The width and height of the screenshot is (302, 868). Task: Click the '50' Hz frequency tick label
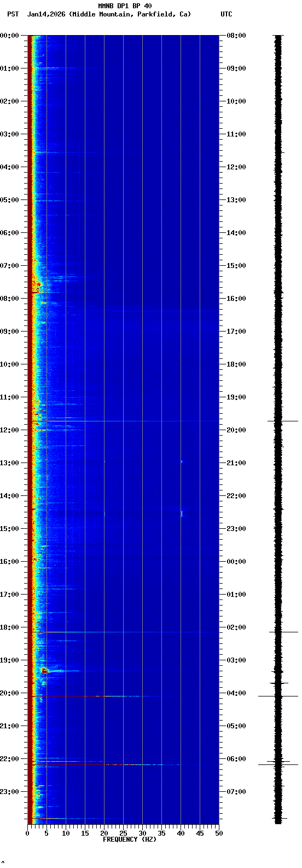[x=219, y=833]
